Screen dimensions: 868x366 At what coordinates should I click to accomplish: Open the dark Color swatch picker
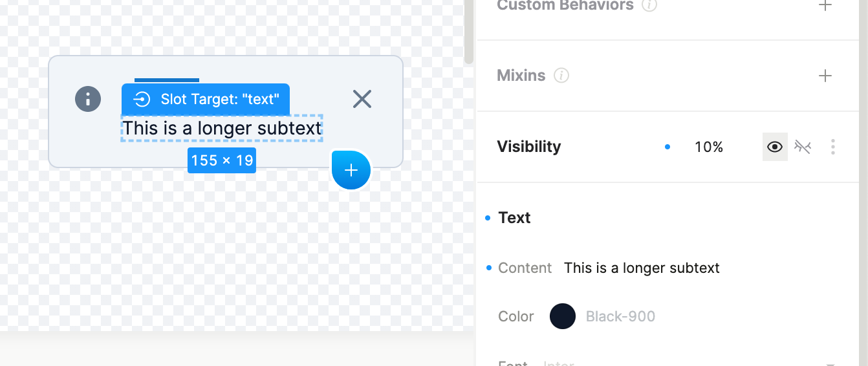pos(563,316)
